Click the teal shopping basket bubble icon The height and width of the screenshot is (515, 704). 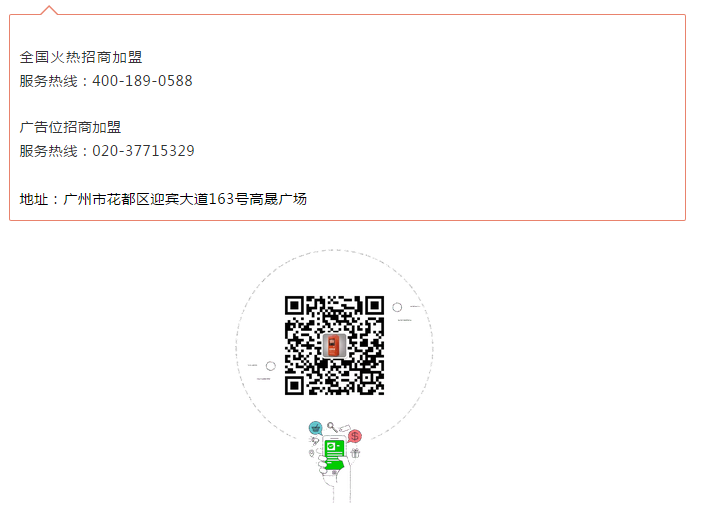(x=316, y=428)
